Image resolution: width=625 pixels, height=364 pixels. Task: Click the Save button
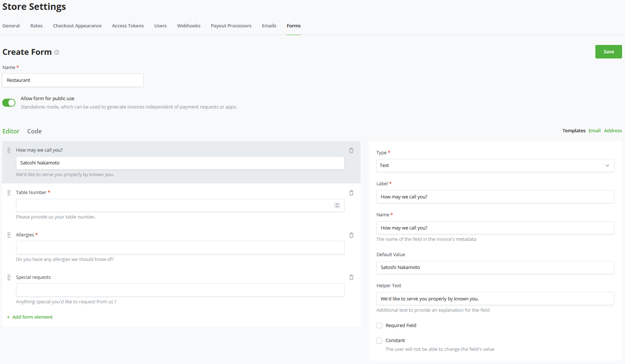tap(609, 52)
